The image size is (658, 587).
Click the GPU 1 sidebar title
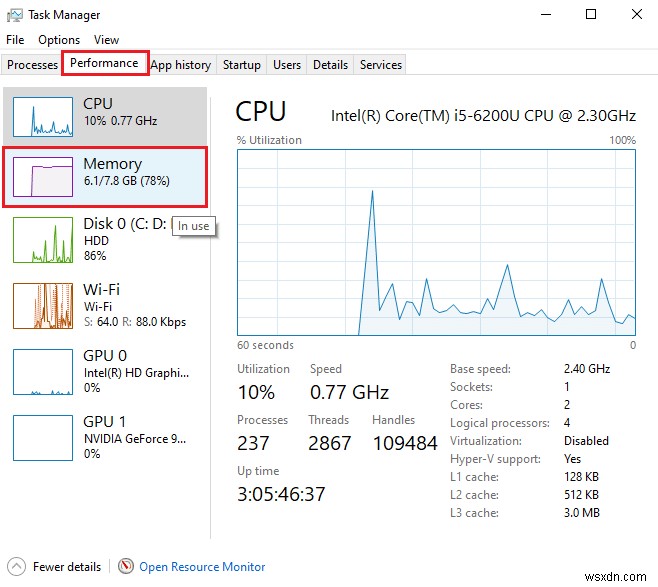click(x=104, y=421)
